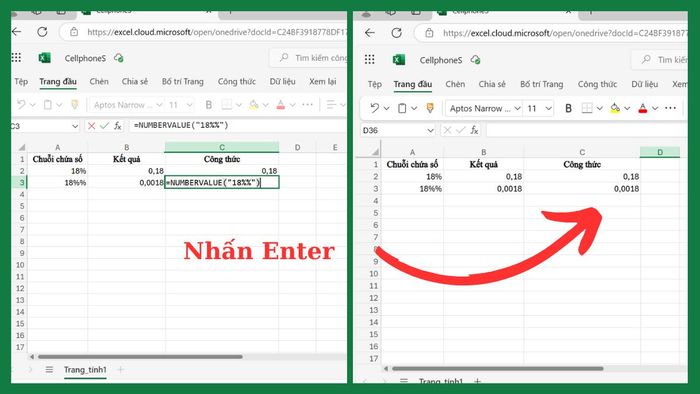Open more options ellipsis in right window ribbon
700x394 pixels.
tap(670, 108)
